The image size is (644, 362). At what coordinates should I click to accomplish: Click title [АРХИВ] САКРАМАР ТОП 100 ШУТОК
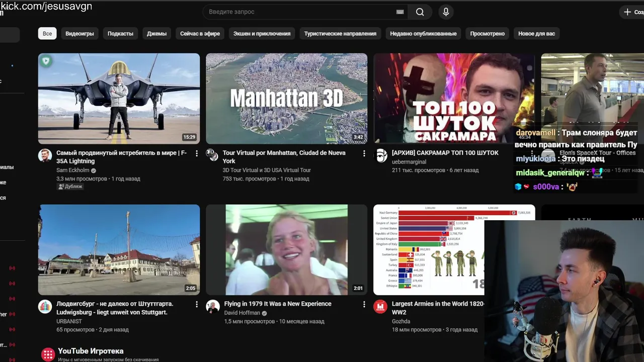pyautogui.click(x=445, y=153)
